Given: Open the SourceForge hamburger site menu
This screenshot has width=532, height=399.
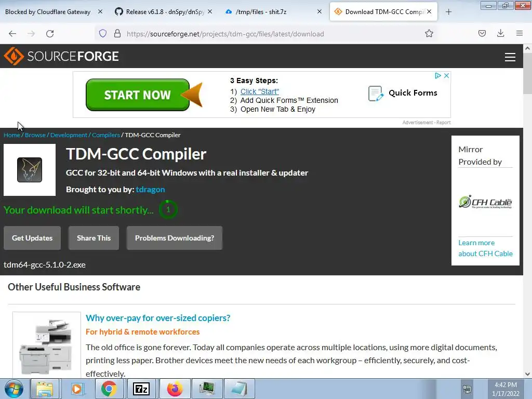Looking at the screenshot, I should [x=510, y=57].
